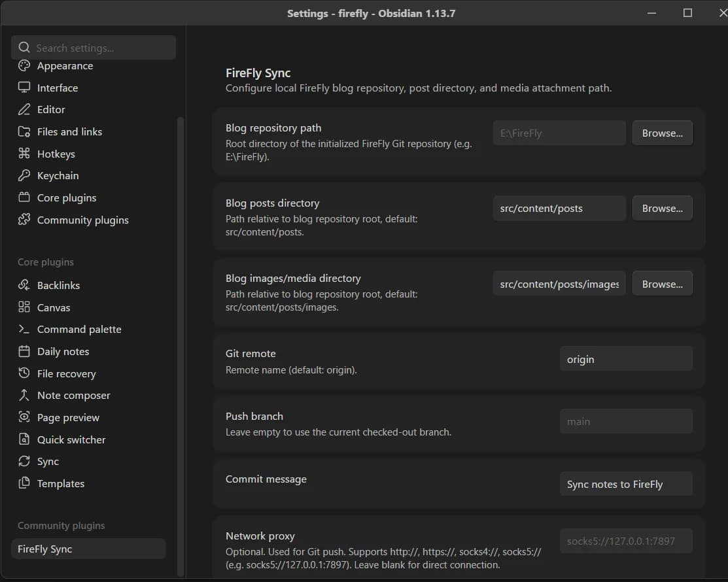Click the File recovery clock icon
The image size is (728, 582).
tap(24, 373)
